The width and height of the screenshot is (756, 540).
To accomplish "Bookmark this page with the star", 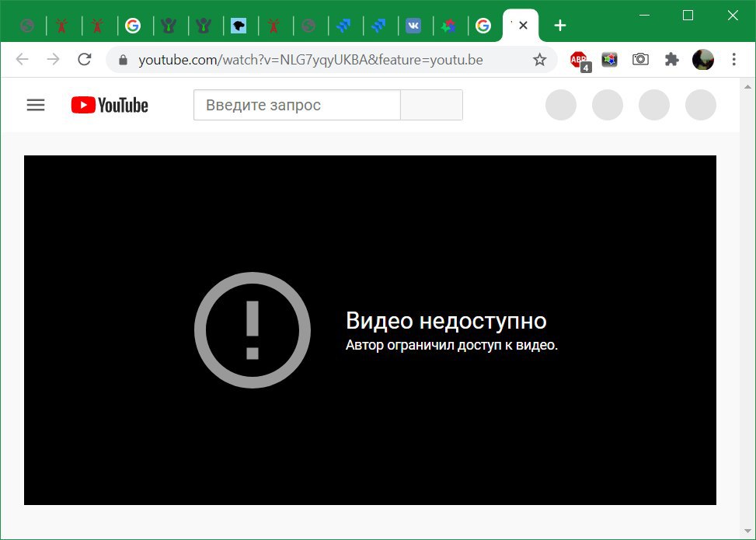I will coord(539,60).
